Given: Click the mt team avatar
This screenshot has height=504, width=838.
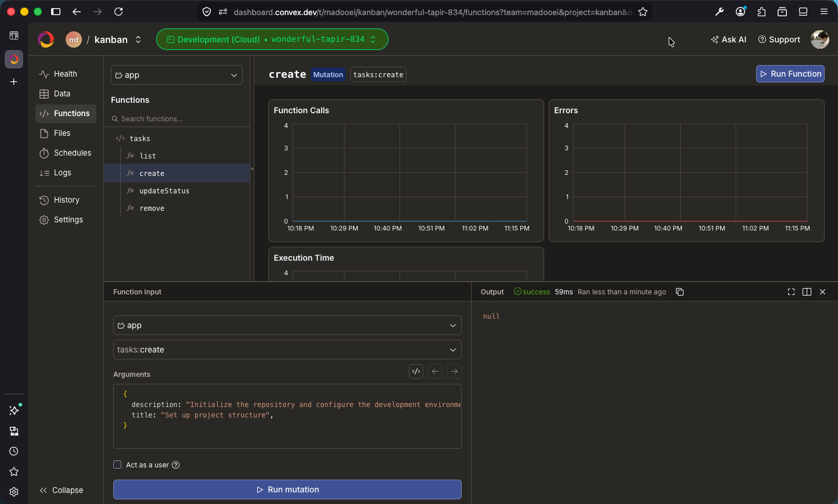Looking at the screenshot, I should (73, 39).
